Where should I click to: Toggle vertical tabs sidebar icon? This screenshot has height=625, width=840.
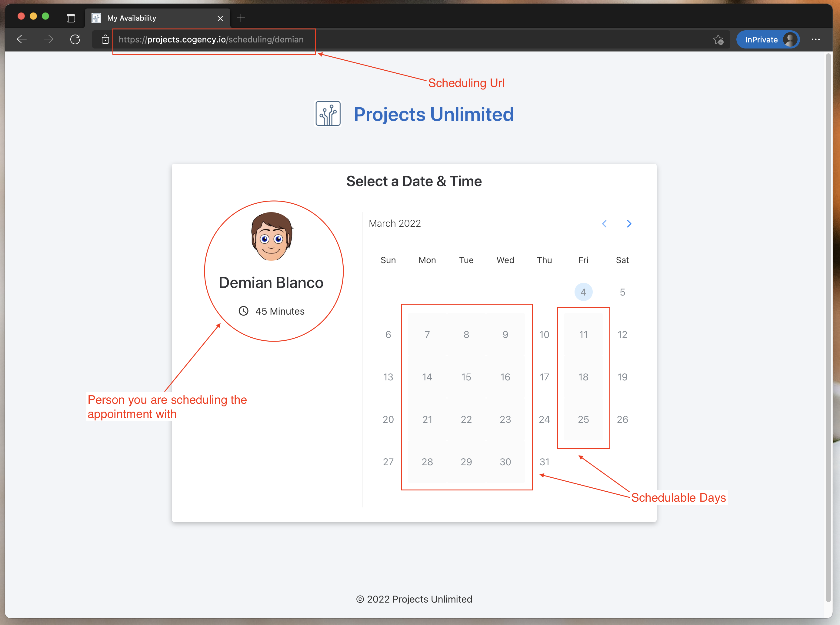click(71, 18)
